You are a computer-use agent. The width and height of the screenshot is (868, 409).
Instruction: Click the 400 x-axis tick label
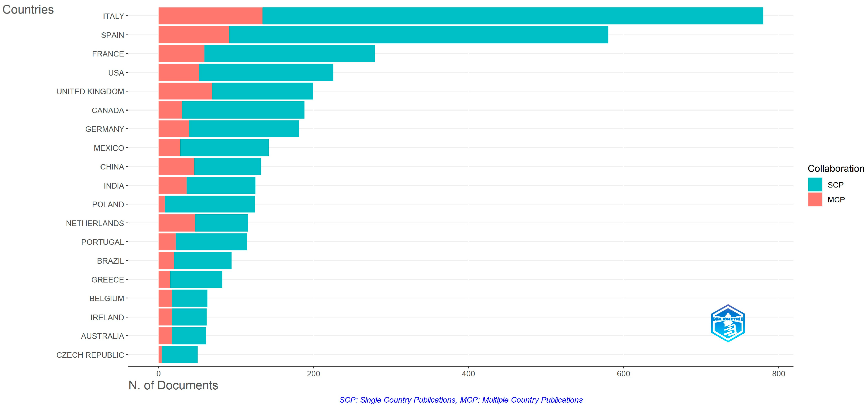(468, 373)
